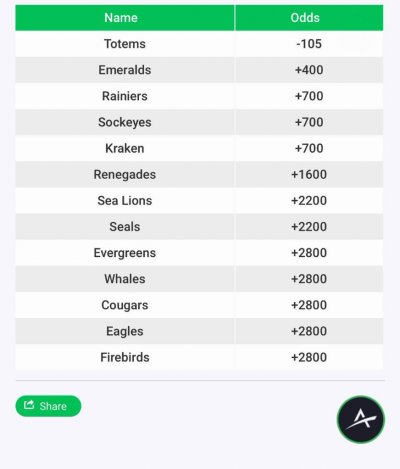Click the Sockeyes team name
Screen dimensions: 400x469
(125, 122)
